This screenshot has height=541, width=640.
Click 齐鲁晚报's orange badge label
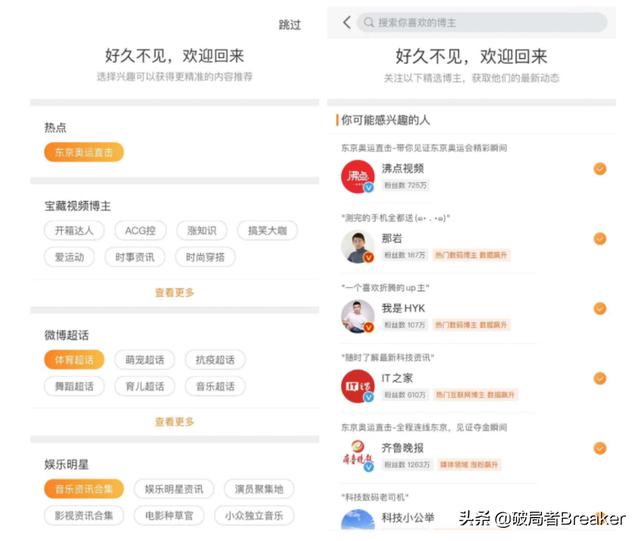click(469, 465)
